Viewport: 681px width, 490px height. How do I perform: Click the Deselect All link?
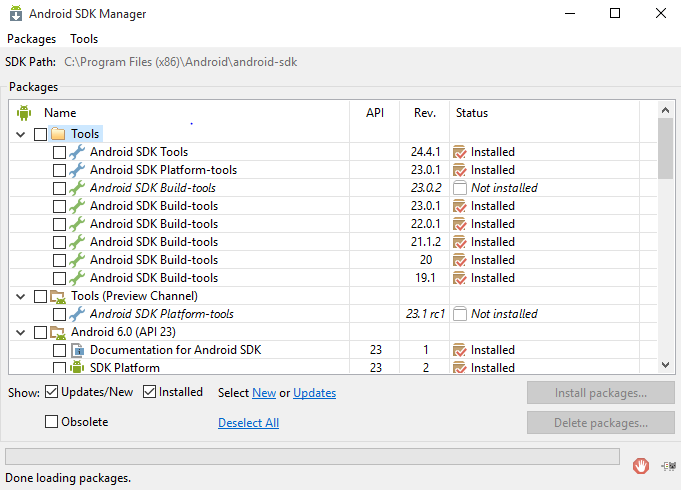[x=248, y=423]
